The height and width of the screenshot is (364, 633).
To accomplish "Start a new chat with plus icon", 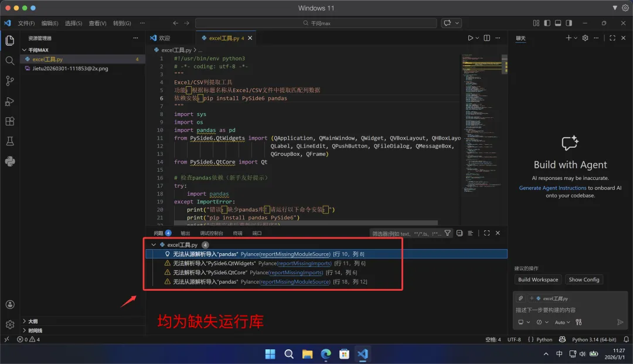I will (x=569, y=38).
